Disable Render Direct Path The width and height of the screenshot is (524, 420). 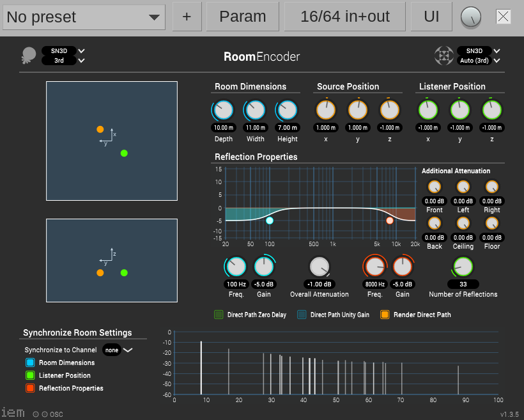click(385, 315)
